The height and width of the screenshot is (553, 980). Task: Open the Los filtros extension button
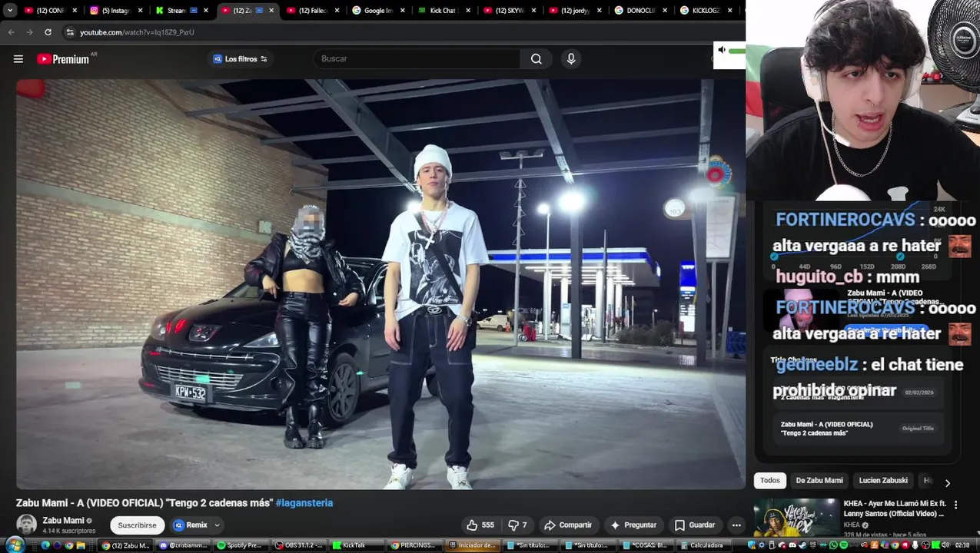(241, 59)
